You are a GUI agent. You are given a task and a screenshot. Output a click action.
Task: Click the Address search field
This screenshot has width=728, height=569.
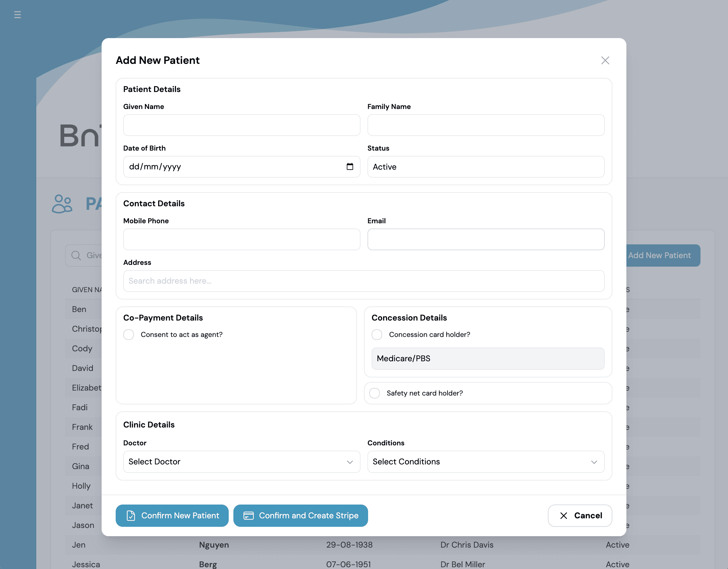click(364, 281)
